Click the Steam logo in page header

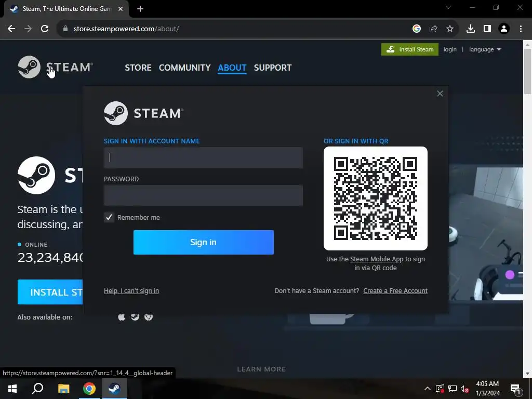tap(55, 67)
